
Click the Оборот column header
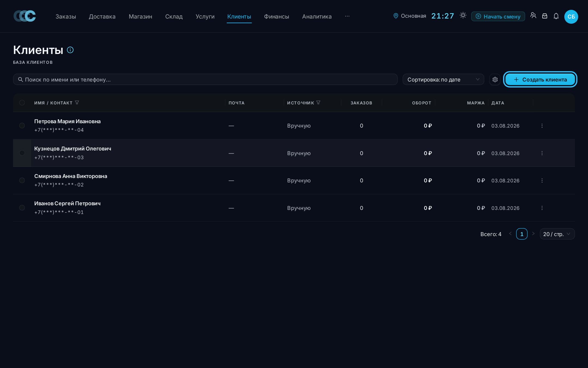(x=421, y=103)
